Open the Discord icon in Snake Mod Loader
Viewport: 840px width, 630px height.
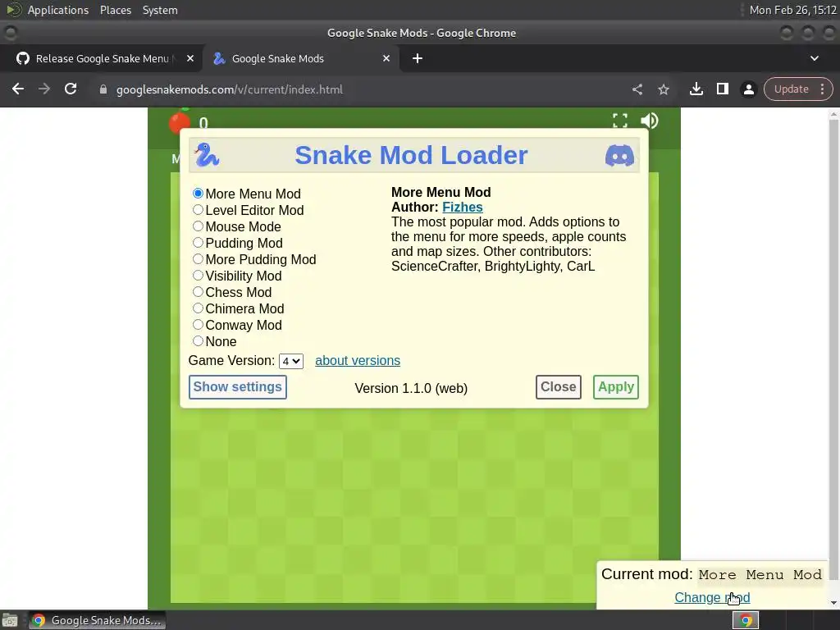[x=619, y=155]
